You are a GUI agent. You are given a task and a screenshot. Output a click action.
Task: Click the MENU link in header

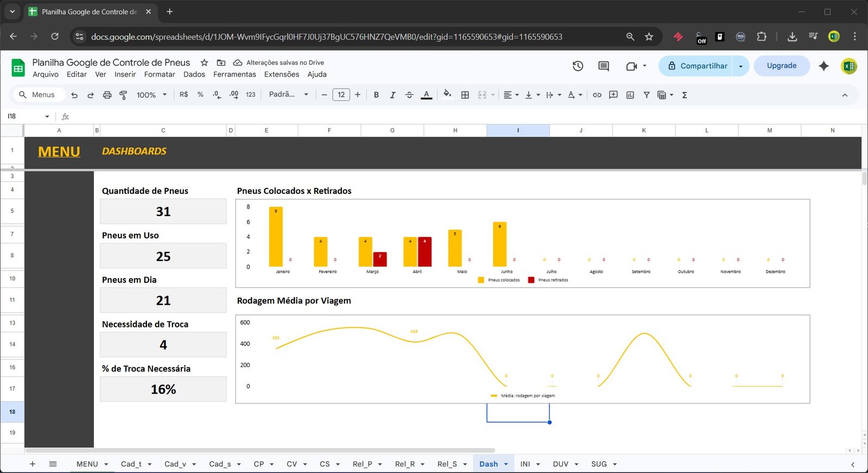(59, 152)
